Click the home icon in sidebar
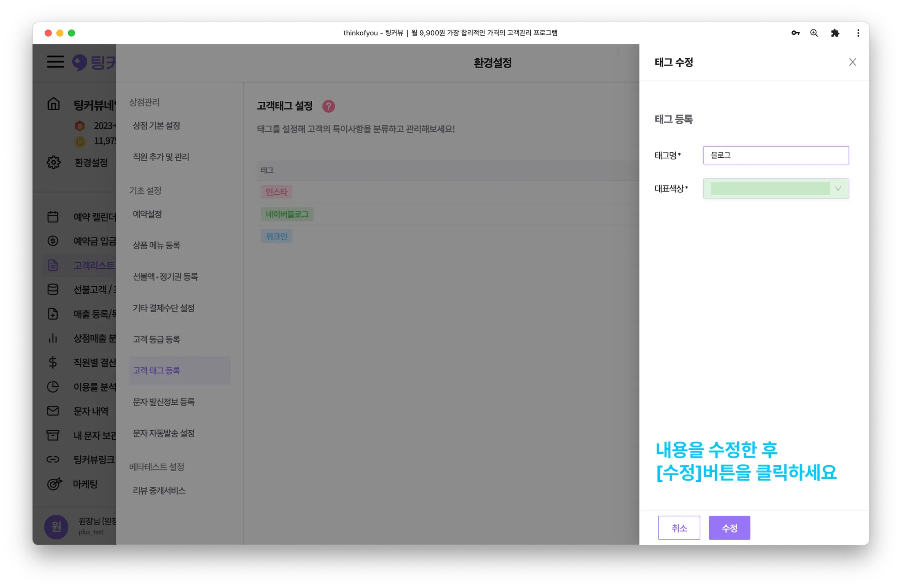The height and width of the screenshot is (588, 902). point(53,104)
